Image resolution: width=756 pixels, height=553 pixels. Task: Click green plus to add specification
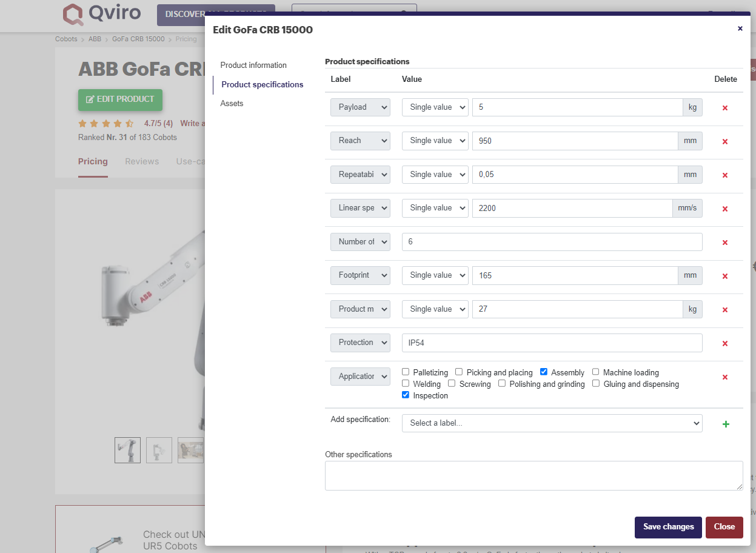(x=726, y=424)
